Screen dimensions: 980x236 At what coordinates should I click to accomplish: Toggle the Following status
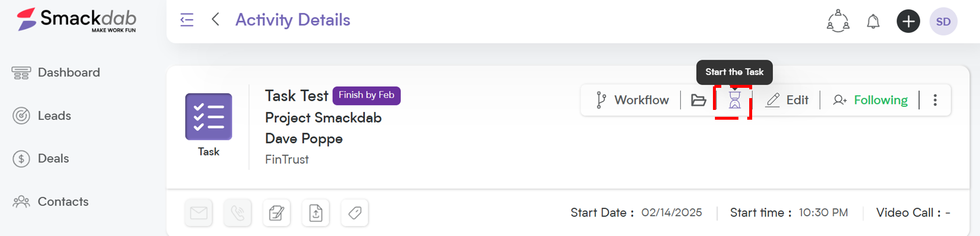(x=870, y=100)
